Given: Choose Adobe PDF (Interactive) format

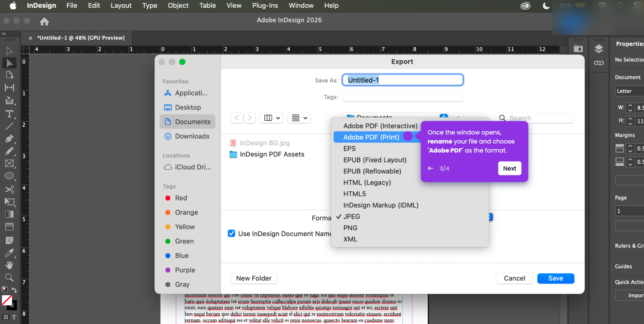Looking at the screenshot, I should 380,126.
